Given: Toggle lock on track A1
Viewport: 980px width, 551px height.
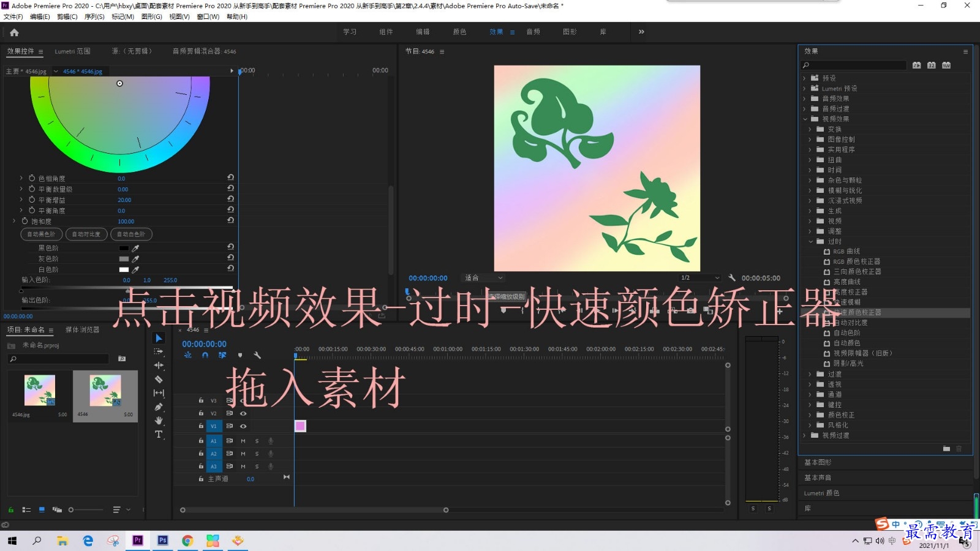Looking at the screenshot, I should pyautogui.click(x=201, y=441).
